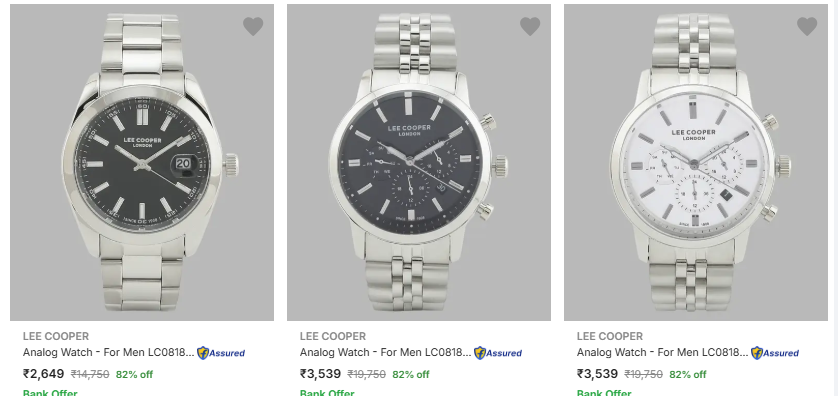Click the ₹3,539 price under the white chronograph

(x=597, y=374)
